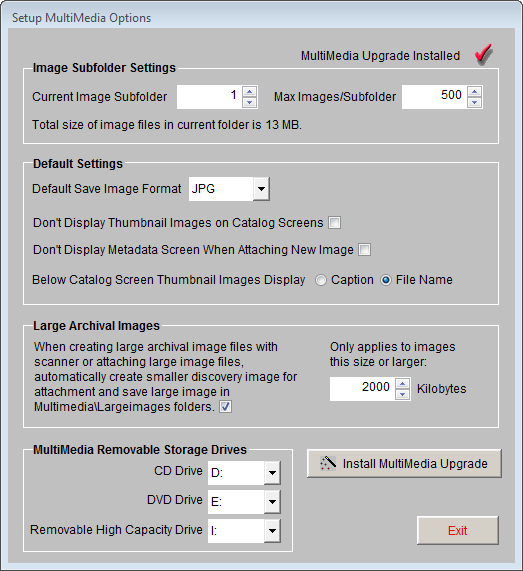Toggle Don't Display Metadata Screen checkbox
Viewport: 523px width, 571px height.
coord(364,250)
